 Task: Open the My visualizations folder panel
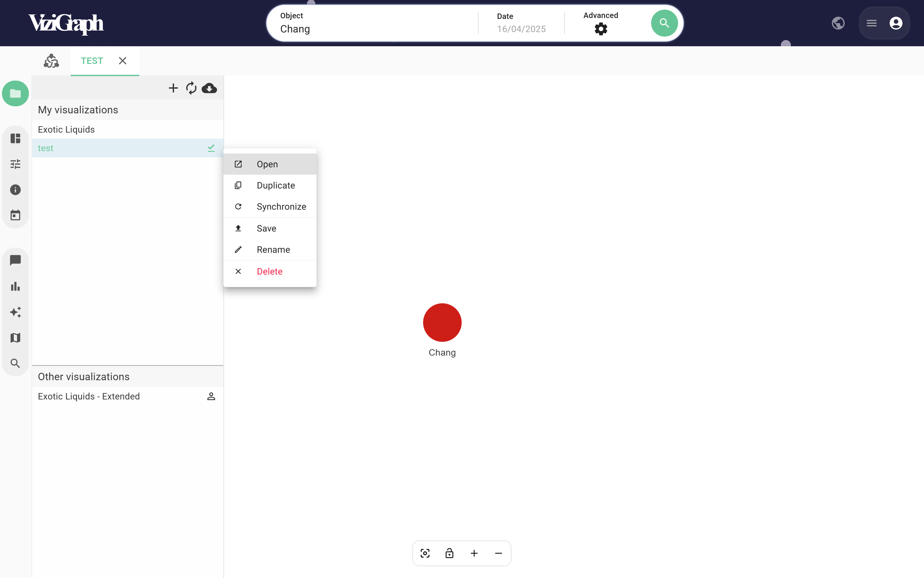coord(15,93)
